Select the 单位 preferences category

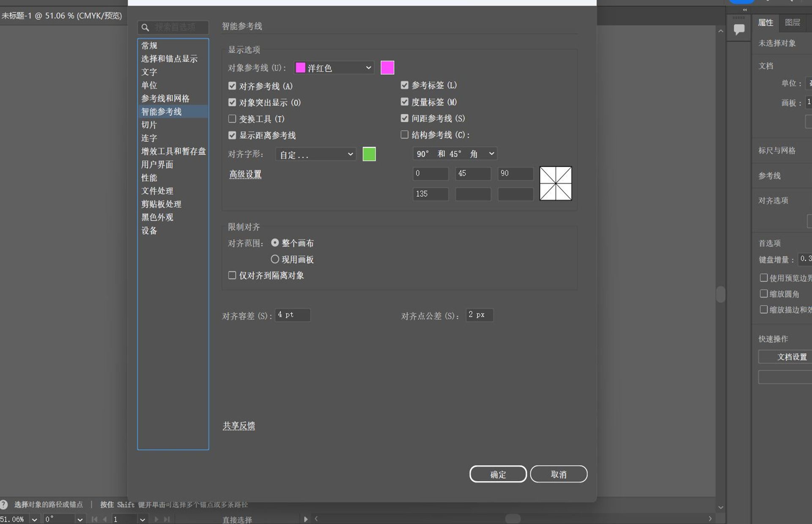149,85
